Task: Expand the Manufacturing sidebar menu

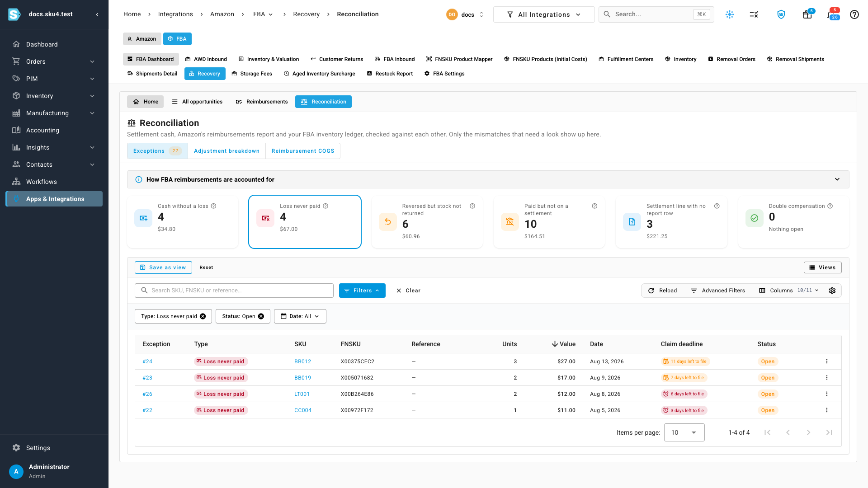Action: click(x=54, y=113)
